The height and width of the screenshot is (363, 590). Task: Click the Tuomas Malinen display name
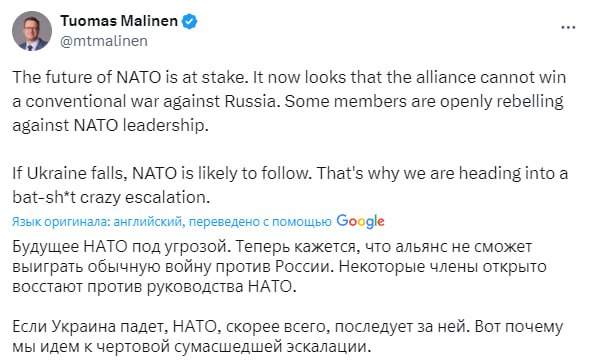tap(119, 21)
